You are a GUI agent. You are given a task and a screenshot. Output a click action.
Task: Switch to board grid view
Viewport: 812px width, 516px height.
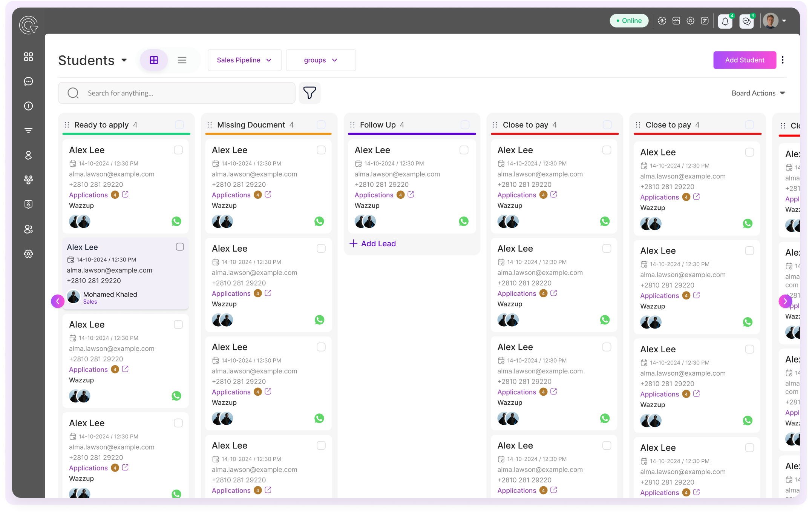(x=154, y=60)
